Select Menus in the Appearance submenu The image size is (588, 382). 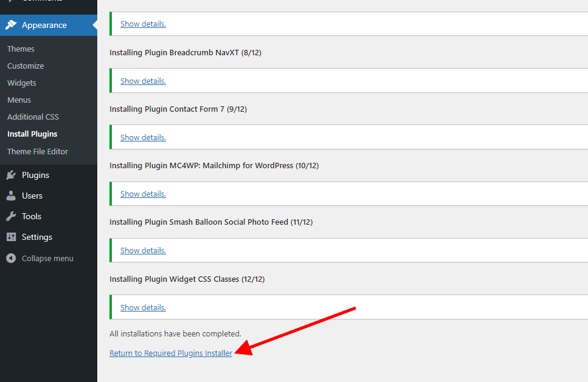[x=19, y=100]
